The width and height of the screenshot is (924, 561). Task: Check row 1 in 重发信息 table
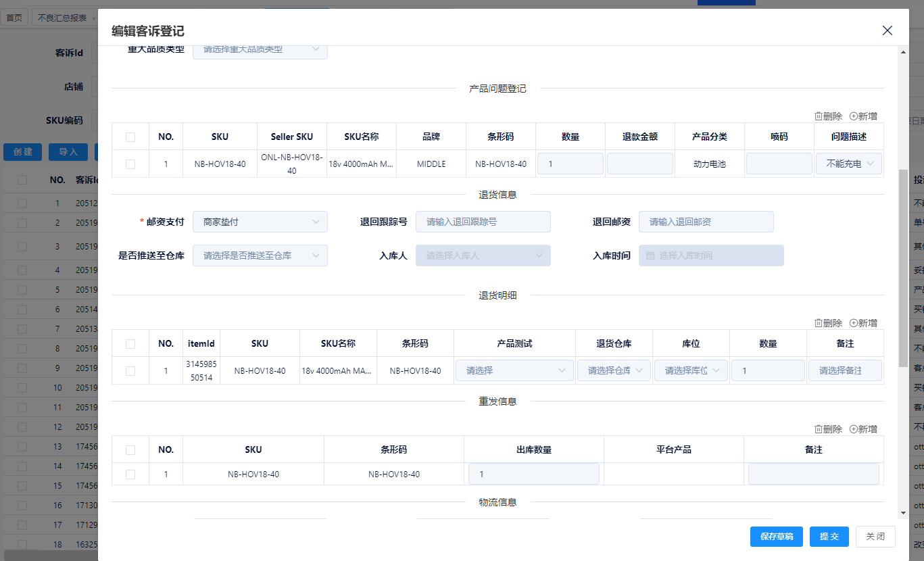click(130, 474)
